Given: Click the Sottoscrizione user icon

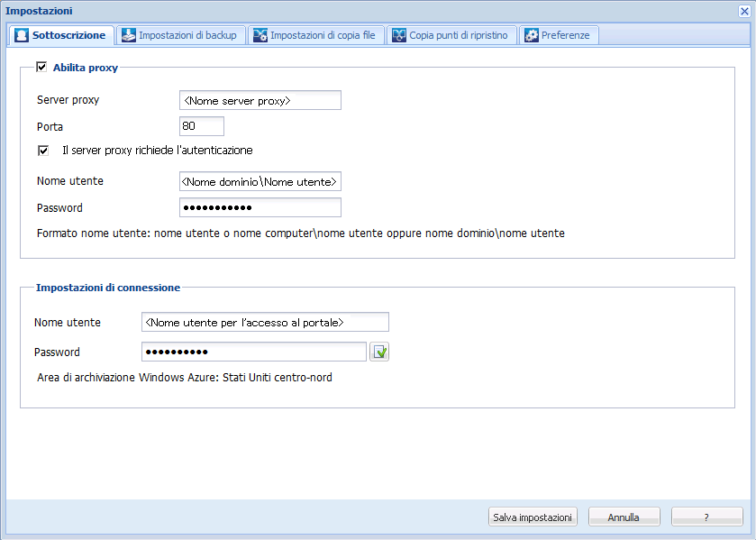Looking at the screenshot, I should (22, 35).
